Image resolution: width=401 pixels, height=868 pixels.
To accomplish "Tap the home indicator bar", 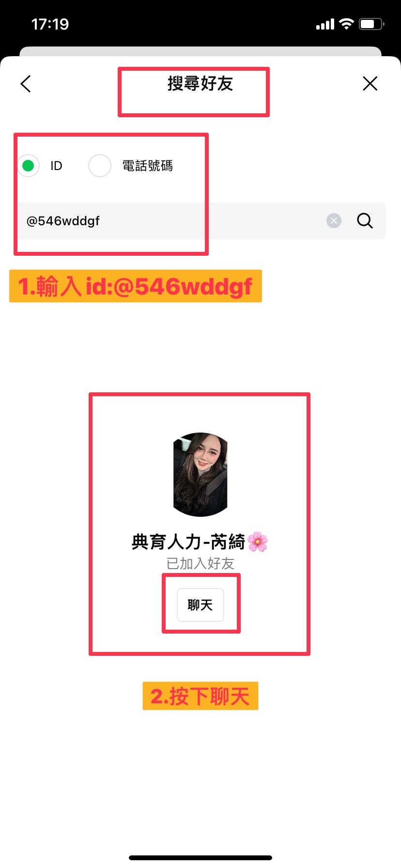I will [x=200, y=858].
